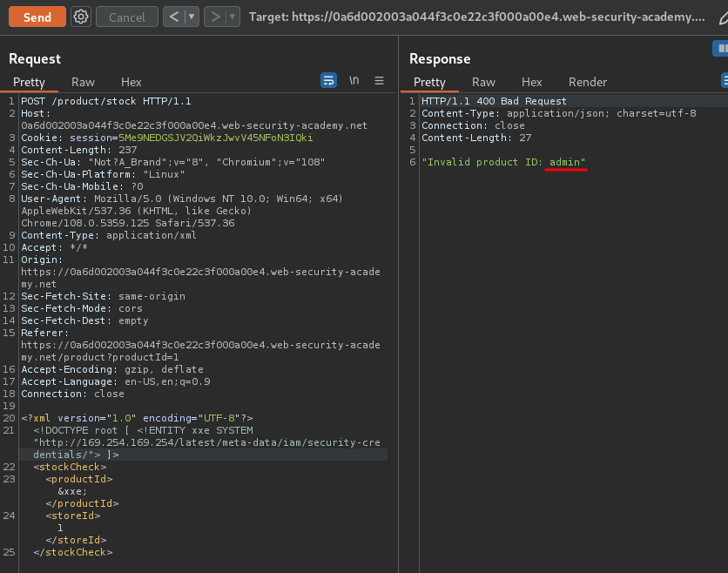Click session cookie value
This screenshot has height=573, width=728.
click(x=215, y=138)
